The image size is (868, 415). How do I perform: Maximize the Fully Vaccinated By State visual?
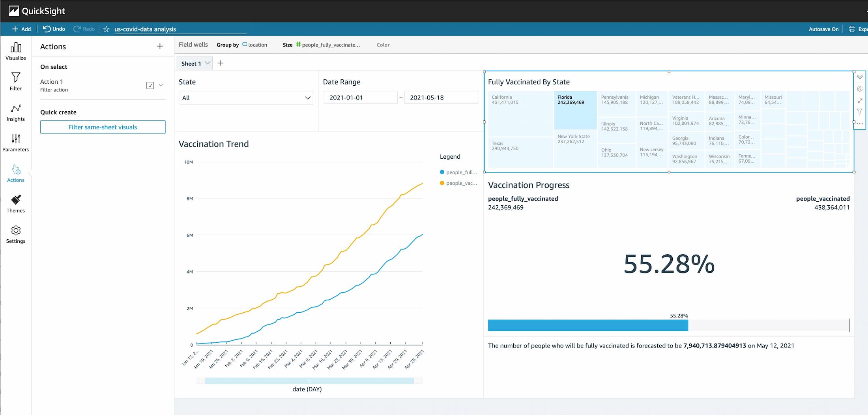click(x=860, y=101)
